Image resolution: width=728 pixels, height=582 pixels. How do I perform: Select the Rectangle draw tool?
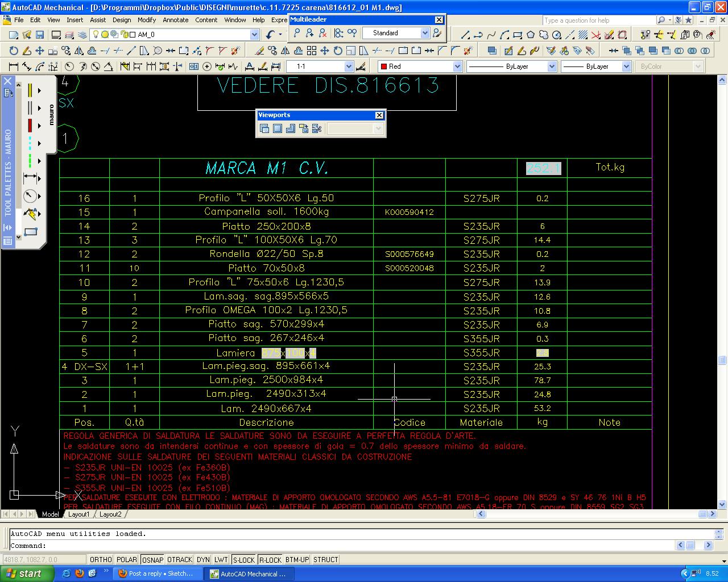518,35
